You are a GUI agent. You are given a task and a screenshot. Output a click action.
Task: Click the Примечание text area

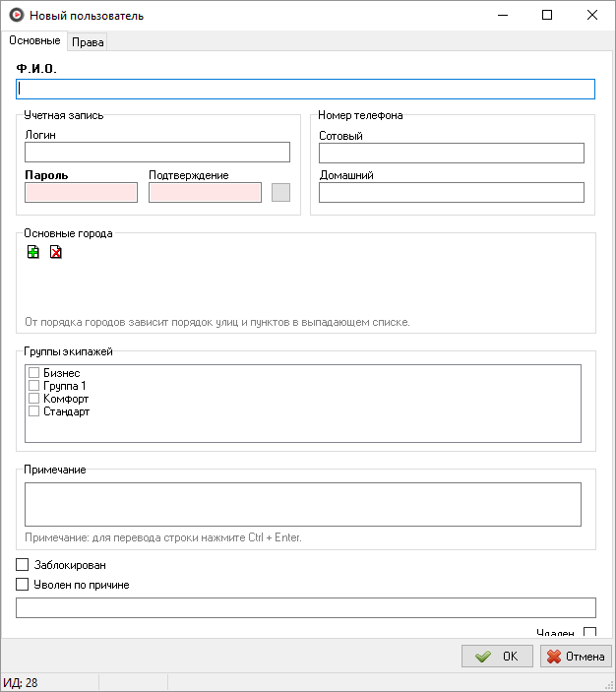[x=303, y=504]
